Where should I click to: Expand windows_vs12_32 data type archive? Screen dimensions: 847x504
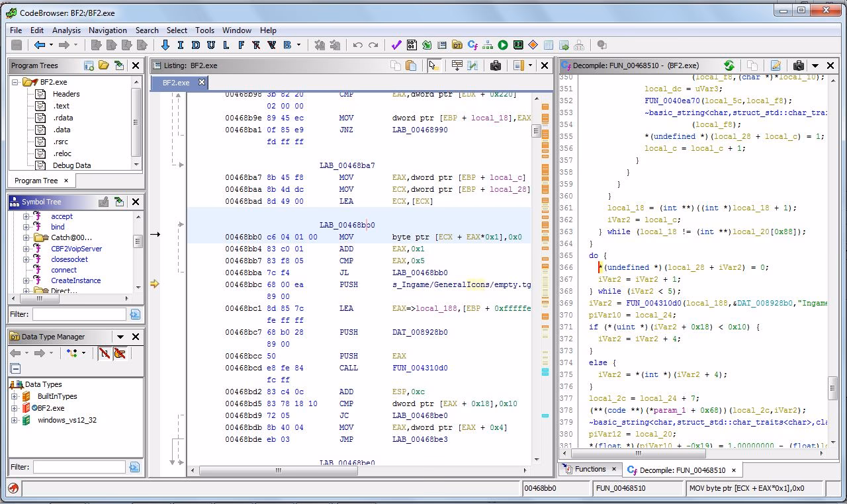coord(15,420)
